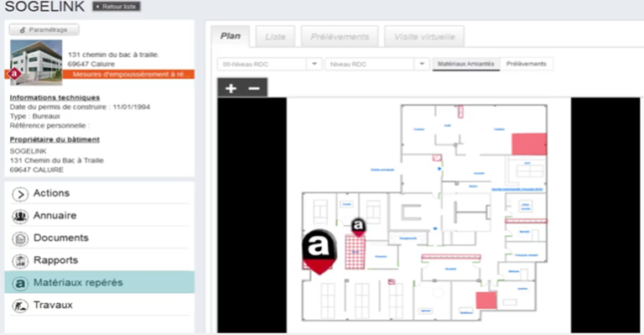This screenshot has width=644, height=335.
Task: Switch to the Prélèvements tab
Action: [x=340, y=37]
